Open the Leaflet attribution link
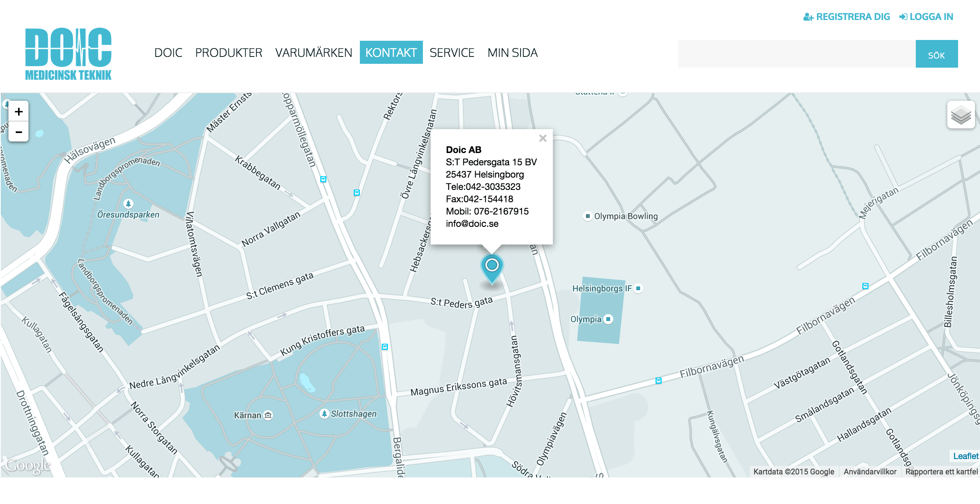980x504 pixels. (x=965, y=456)
